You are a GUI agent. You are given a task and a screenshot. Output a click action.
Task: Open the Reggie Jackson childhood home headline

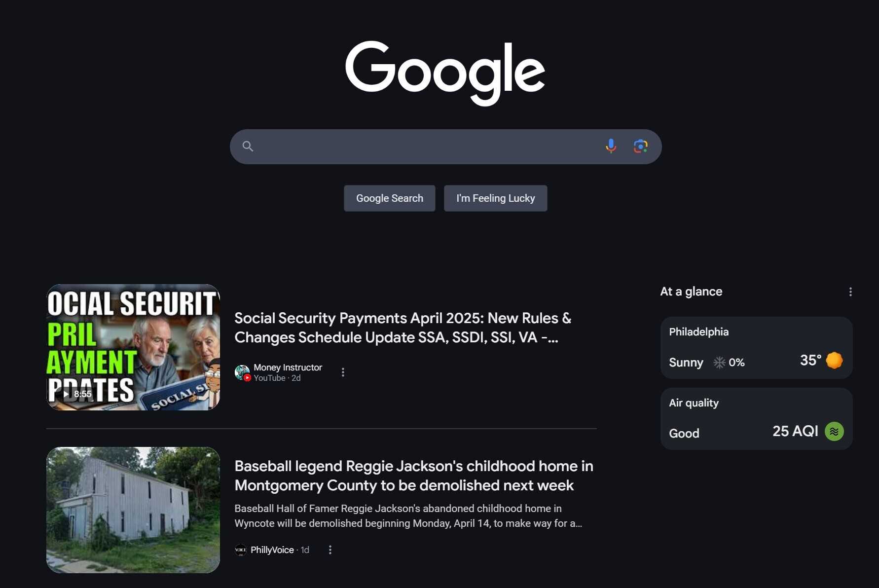tap(414, 476)
